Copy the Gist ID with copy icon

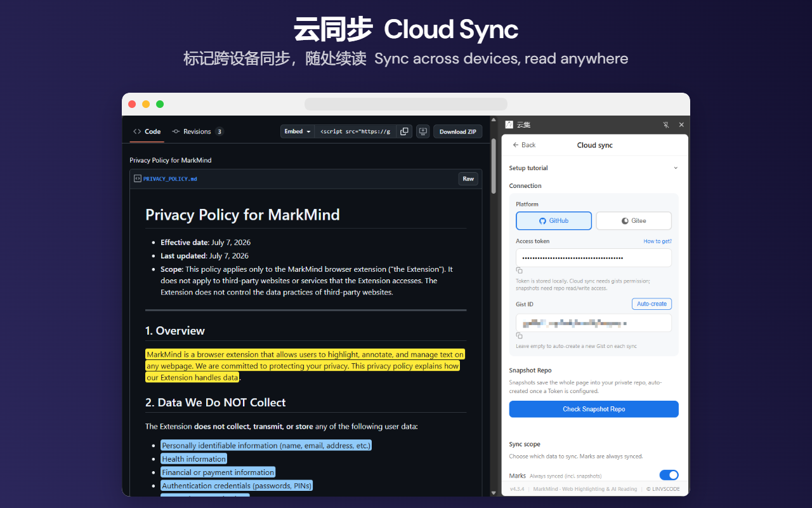click(519, 335)
